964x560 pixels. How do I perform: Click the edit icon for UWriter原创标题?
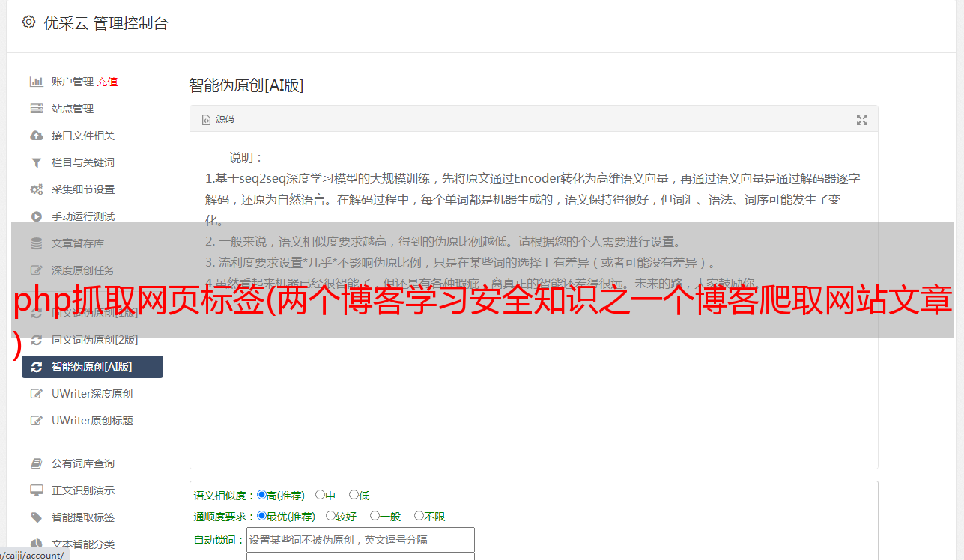click(36, 421)
